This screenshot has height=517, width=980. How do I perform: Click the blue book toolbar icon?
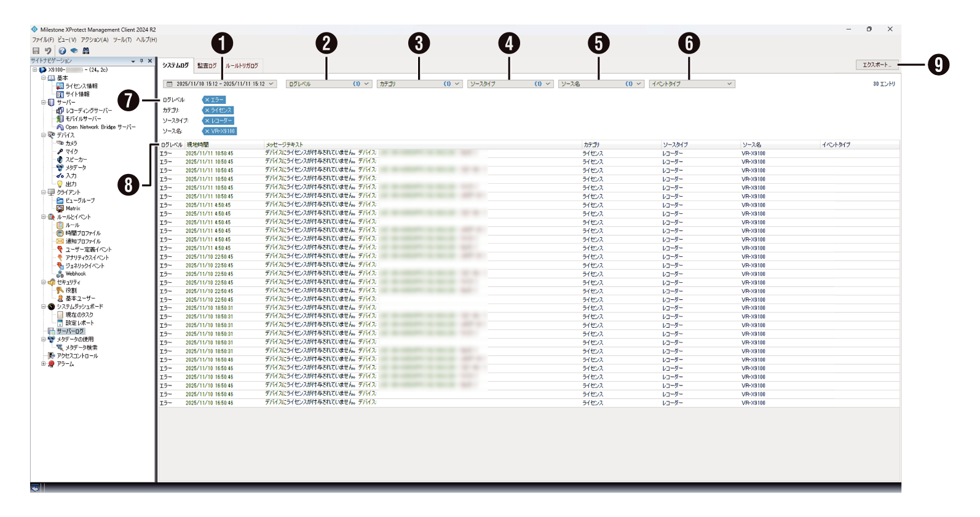74,50
